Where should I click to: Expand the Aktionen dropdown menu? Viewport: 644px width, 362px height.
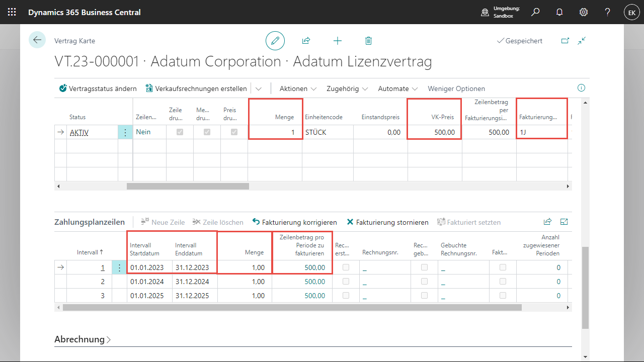point(298,88)
